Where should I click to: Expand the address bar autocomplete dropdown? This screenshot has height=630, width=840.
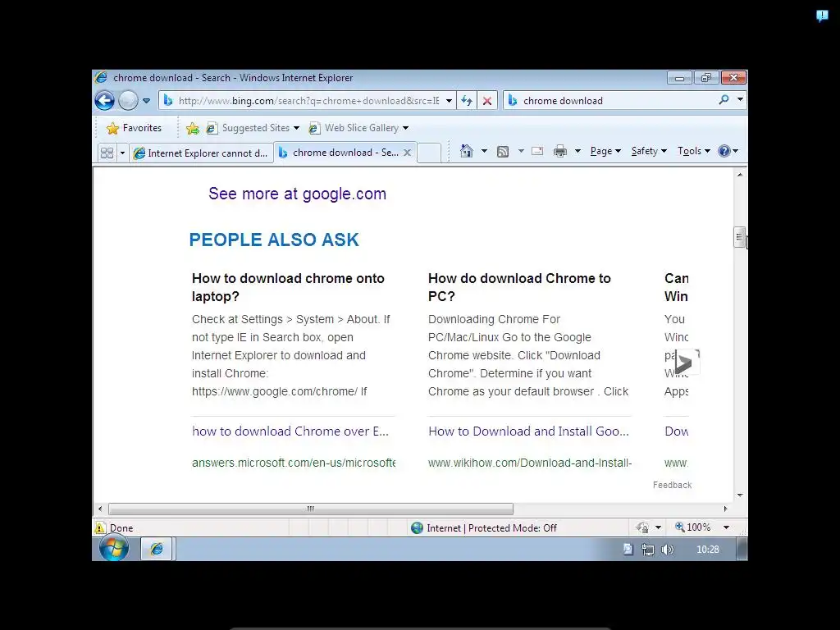click(x=449, y=101)
